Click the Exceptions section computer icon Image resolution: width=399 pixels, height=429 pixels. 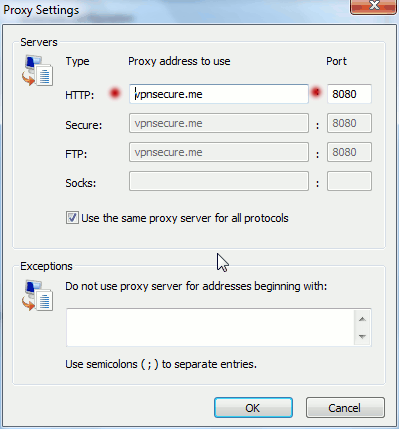(37, 295)
